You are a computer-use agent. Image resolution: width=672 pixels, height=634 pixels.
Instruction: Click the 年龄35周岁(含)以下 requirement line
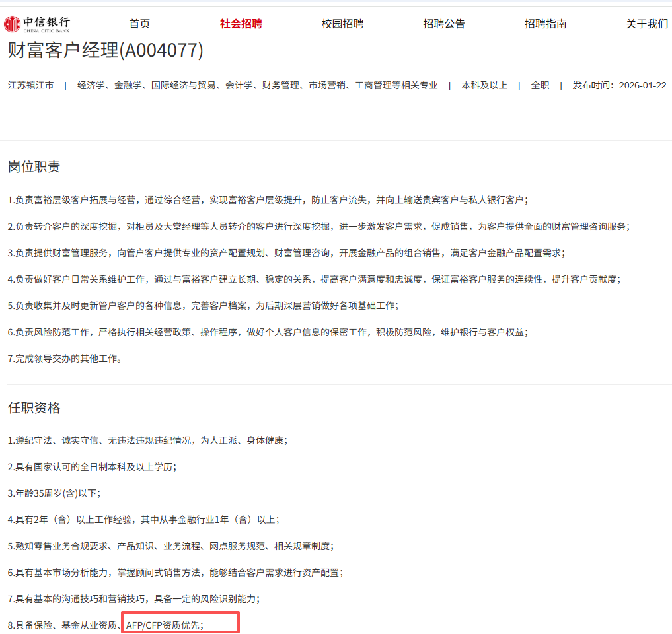tap(54, 493)
